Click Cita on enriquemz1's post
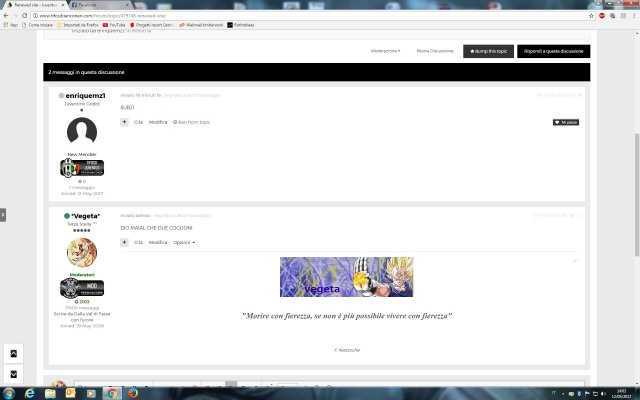640x400 pixels. pos(138,122)
